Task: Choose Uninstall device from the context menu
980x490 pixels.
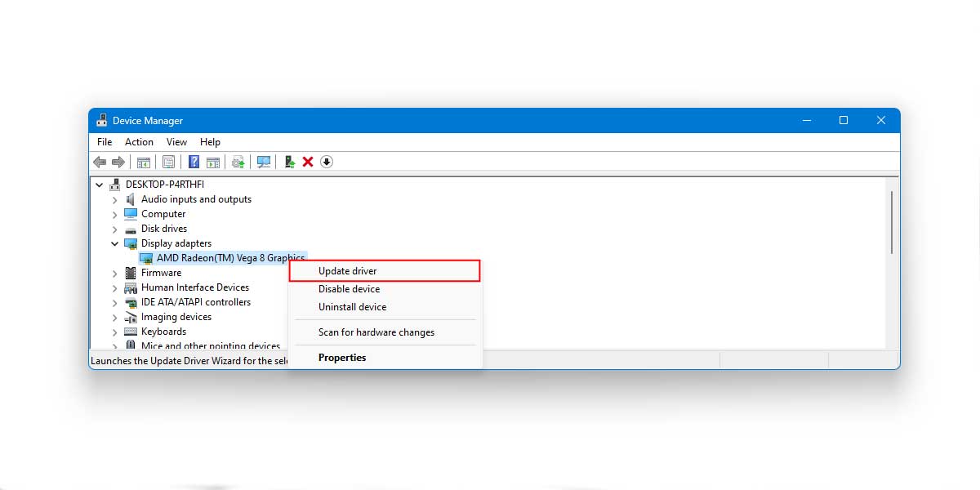Action: click(385, 307)
